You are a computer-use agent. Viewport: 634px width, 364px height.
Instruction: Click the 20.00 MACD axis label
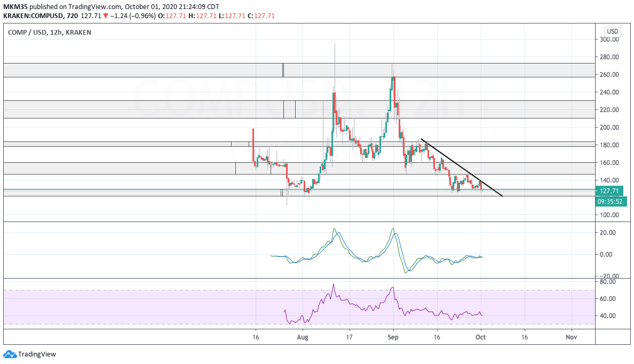(x=607, y=233)
